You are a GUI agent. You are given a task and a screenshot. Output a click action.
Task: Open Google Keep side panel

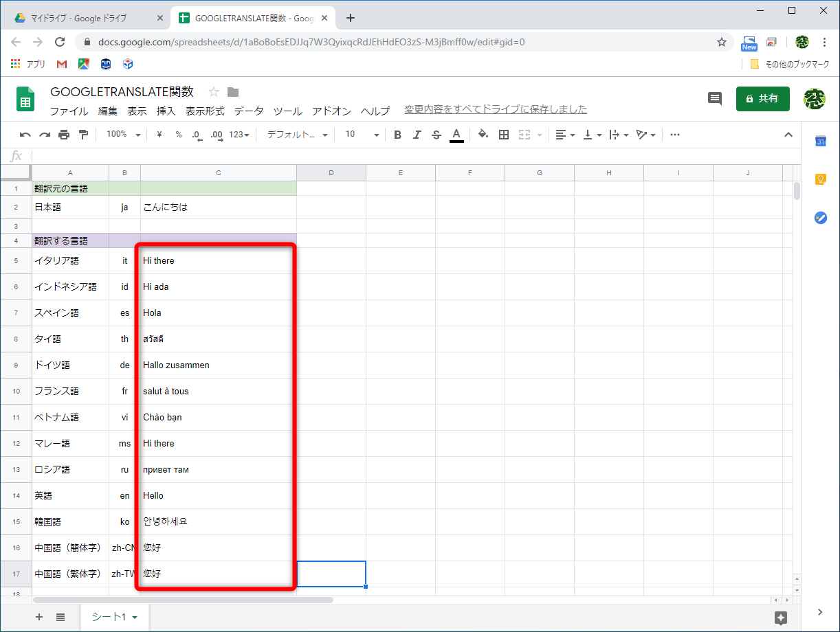[x=821, y=179]
